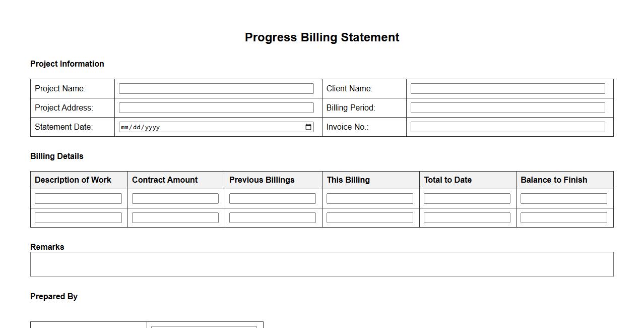Click second row This Billing input
Viewport: 644px width, 328px height.
(370, 218)
